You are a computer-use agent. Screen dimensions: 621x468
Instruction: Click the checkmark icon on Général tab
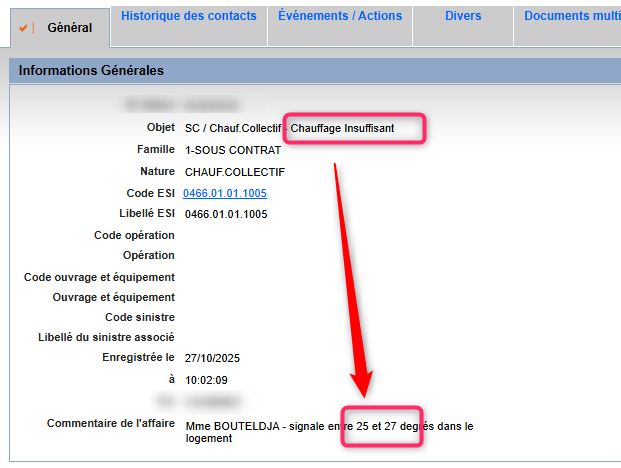25,27
